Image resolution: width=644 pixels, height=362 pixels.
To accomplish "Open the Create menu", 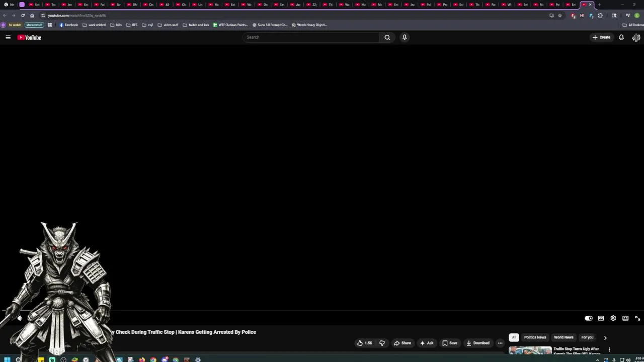I will click(601, 37).
